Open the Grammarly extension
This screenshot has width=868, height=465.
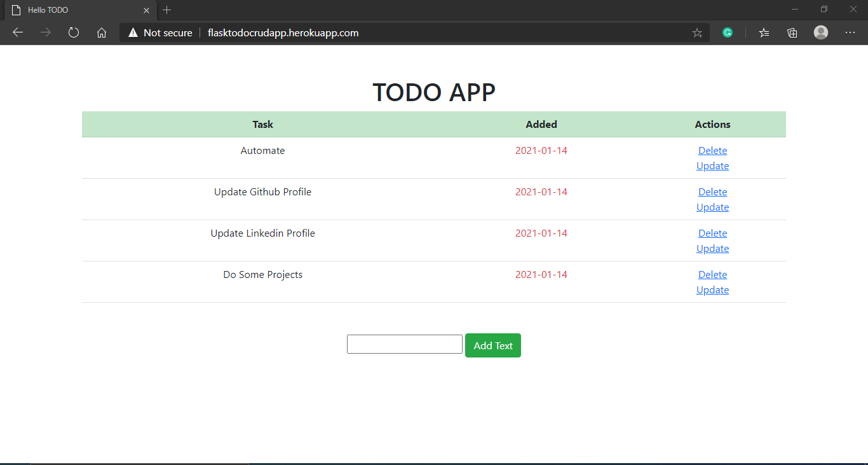point(727,32)
